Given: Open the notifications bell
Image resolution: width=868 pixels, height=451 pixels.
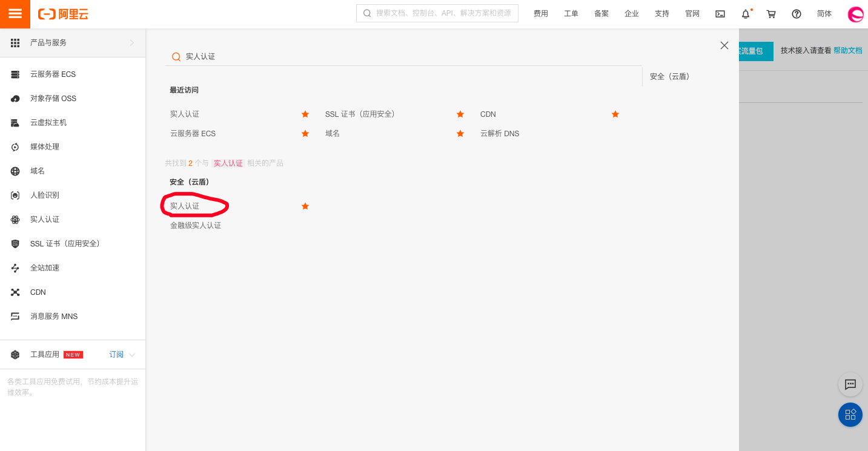Looking at the screenshot, I should pyautogui.click(x=746, y=14).
